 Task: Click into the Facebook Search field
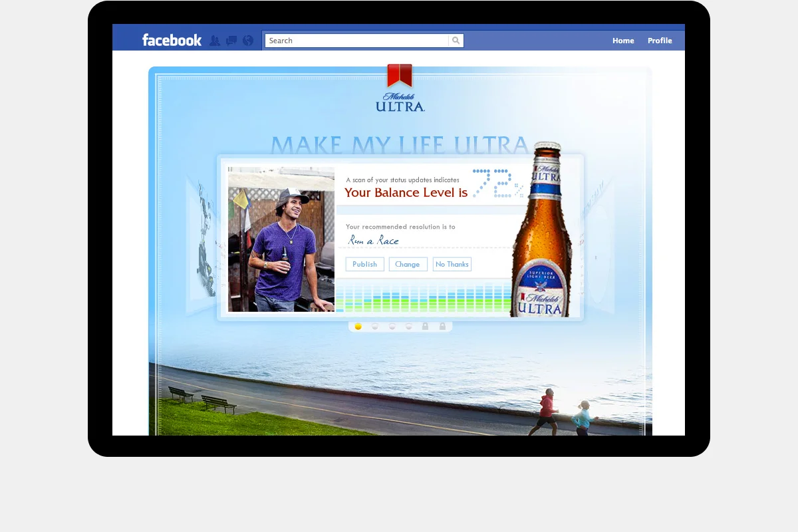[357, 41]
